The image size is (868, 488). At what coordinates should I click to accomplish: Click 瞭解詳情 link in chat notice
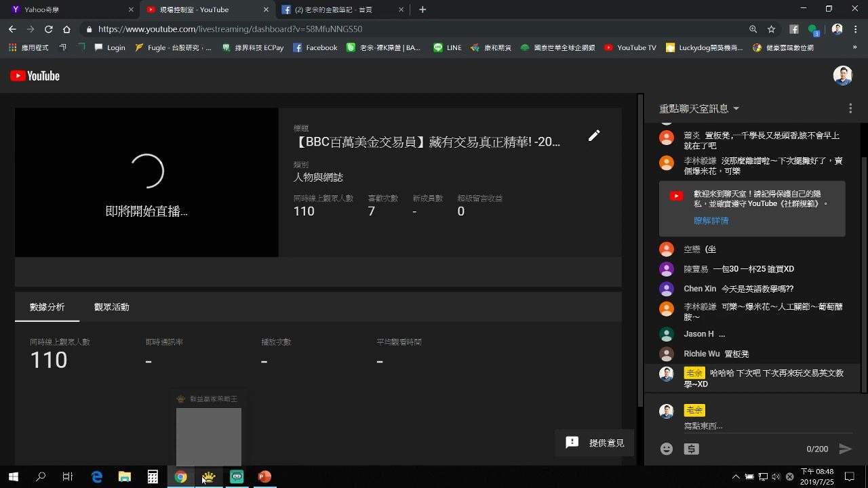click(711, 220)
